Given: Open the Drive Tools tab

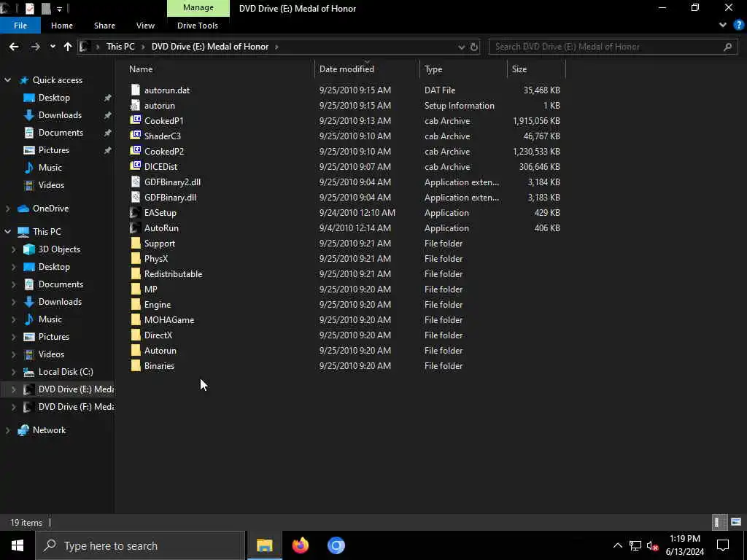Looking at the screenshot, I should click(x=198, y=26).
